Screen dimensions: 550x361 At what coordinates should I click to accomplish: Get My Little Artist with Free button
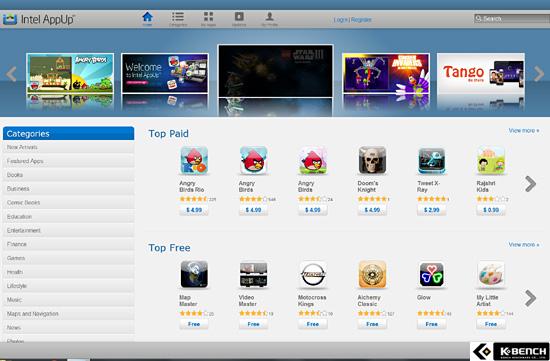pyautogui.click(x=491, y=324)
